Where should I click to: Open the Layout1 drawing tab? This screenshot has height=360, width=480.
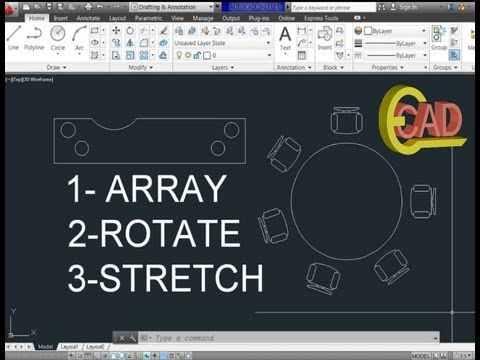[70, 347]
